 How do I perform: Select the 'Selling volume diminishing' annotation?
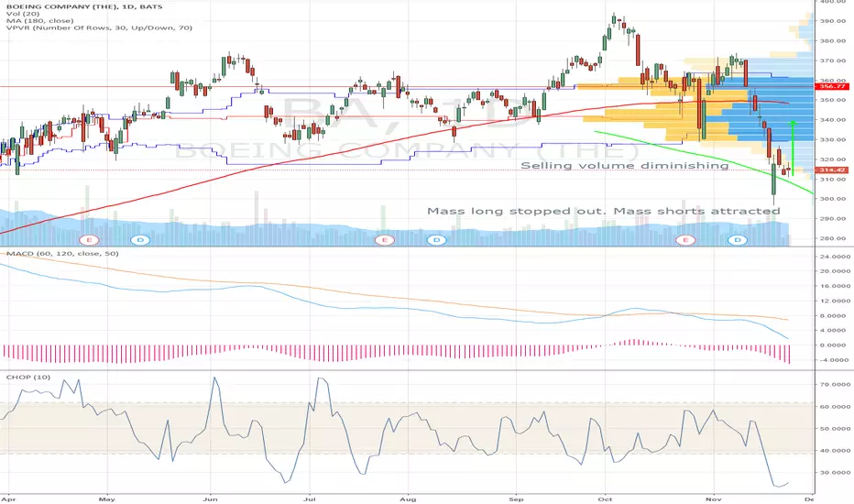625,165
